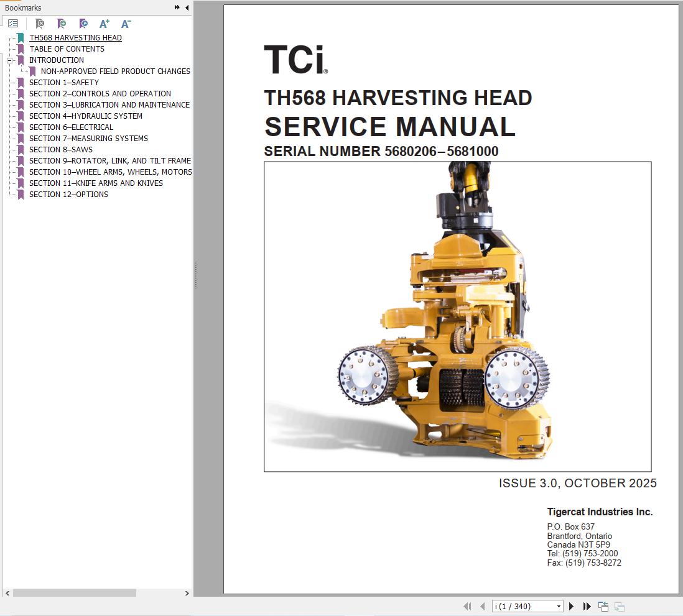Open the page number dropdown

[559, 605]
